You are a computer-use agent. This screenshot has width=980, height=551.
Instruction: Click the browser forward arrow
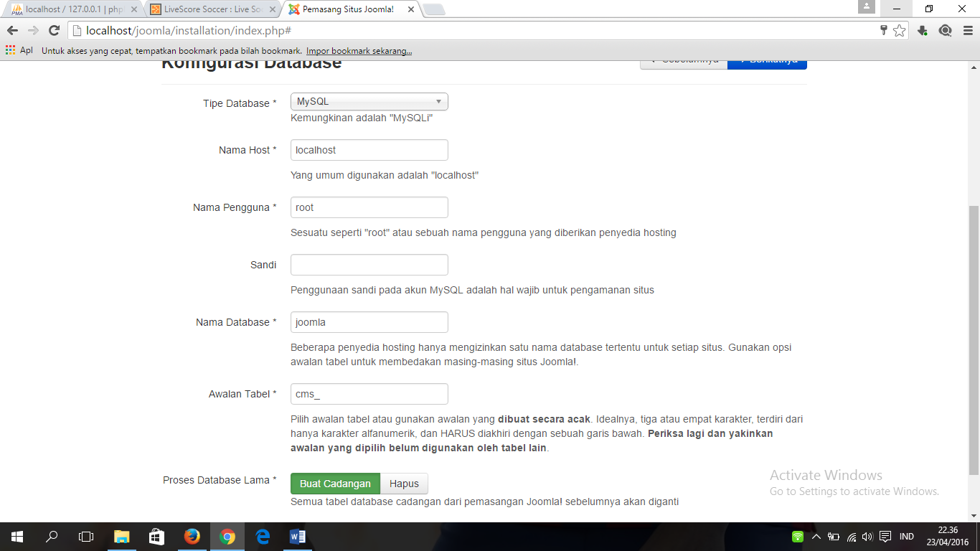pos(33,31)
